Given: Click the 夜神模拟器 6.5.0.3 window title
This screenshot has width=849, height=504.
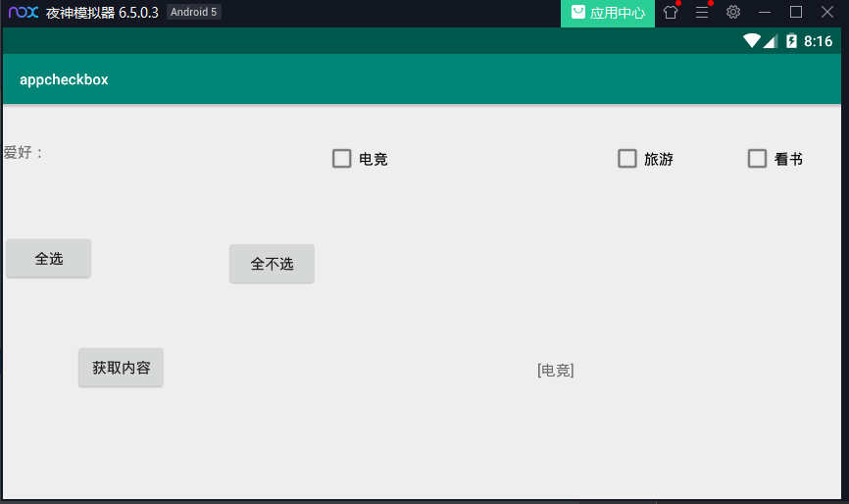Looking at the screenshot, I should 102,13.
